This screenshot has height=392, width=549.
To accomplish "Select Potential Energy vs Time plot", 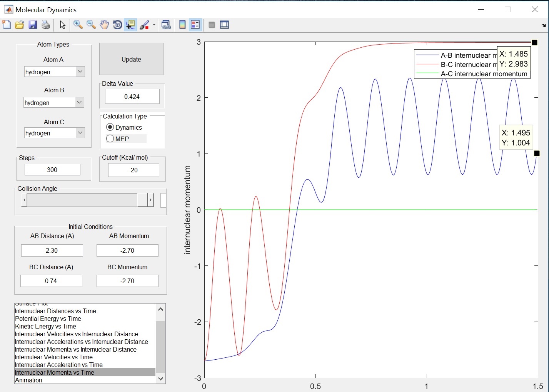I will coord(48,319).
